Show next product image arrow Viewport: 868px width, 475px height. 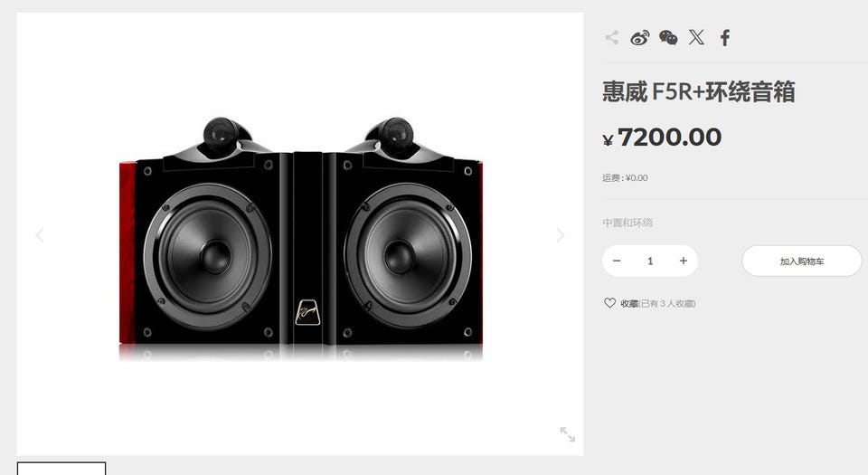pos(561,235)
